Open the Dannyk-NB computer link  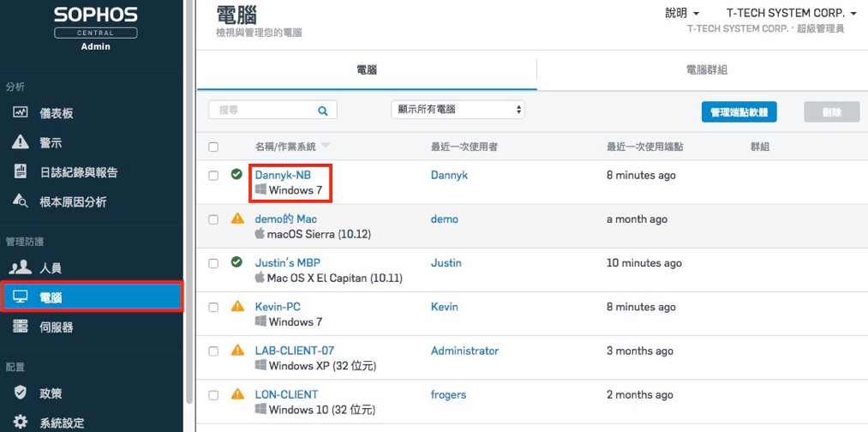283,175
